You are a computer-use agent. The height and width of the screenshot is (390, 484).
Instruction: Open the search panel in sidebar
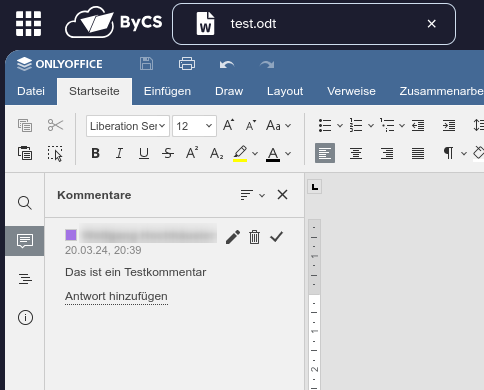tap(25, 203)
